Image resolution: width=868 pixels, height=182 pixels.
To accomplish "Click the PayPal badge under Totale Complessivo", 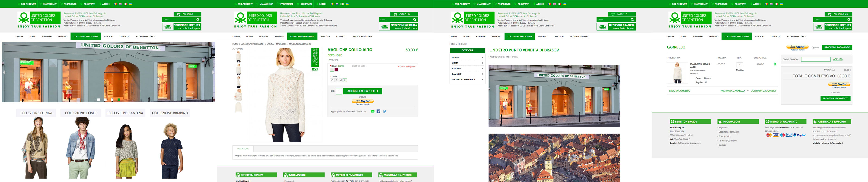I will click(x=839, y=85).
